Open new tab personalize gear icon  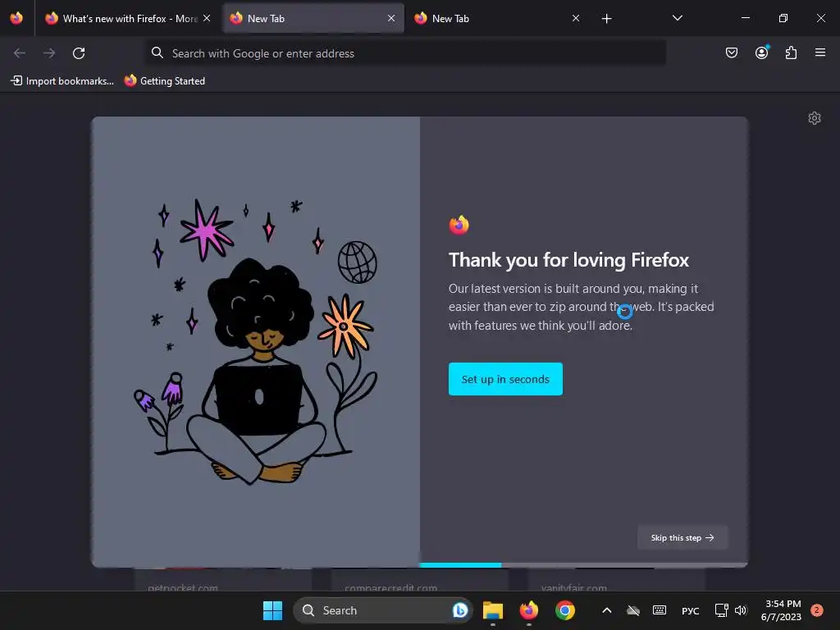point(815,118)
